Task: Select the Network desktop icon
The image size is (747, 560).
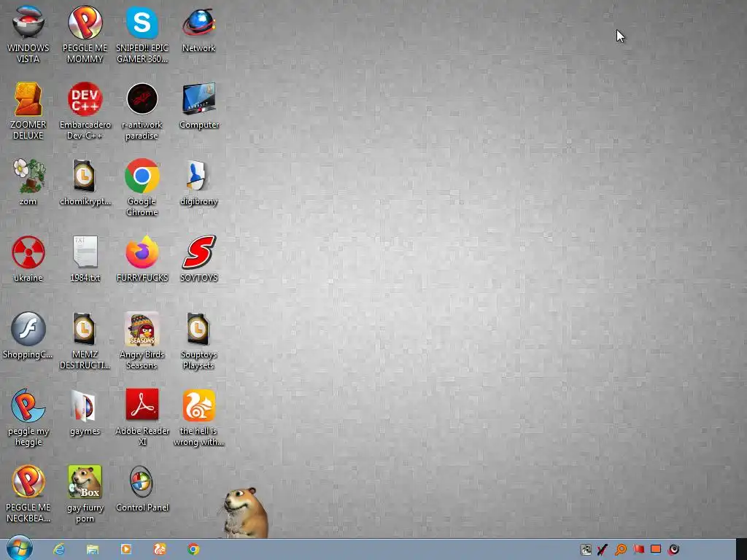Action: coord(198,28)
